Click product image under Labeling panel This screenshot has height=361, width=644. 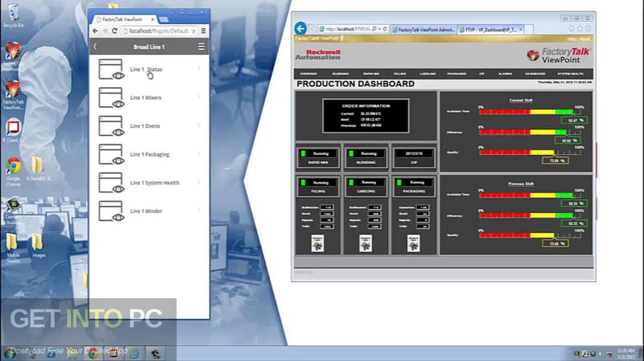(366, 243)
